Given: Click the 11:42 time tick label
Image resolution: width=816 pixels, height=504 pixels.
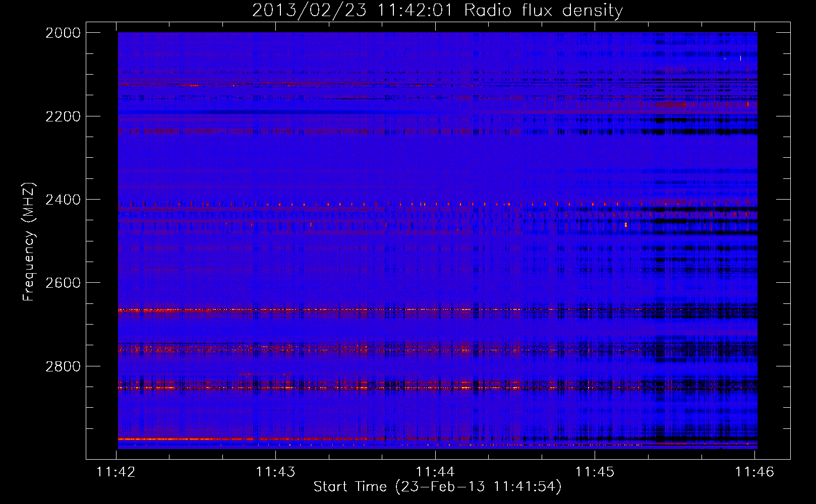Looking at the screenshot, I should [x=116, y=472].
